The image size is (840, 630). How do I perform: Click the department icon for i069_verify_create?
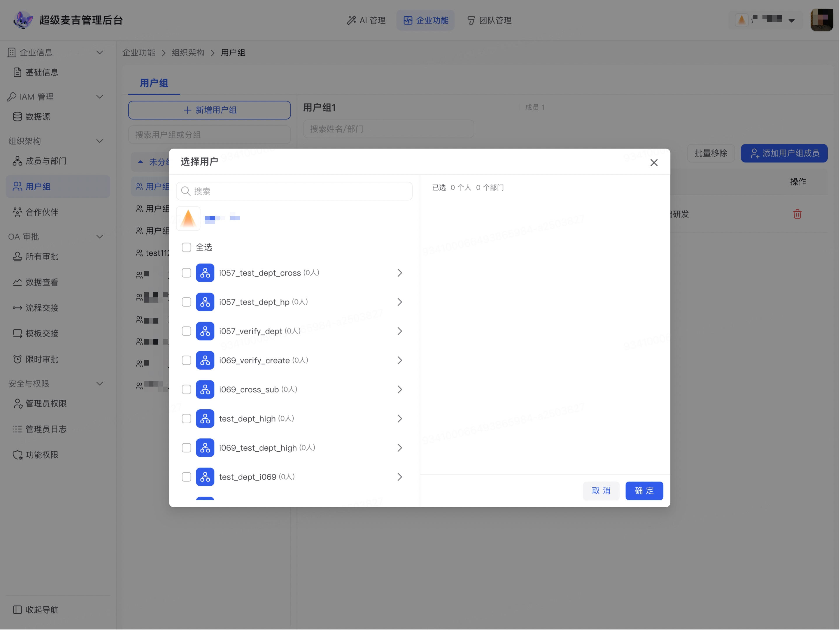205,360
